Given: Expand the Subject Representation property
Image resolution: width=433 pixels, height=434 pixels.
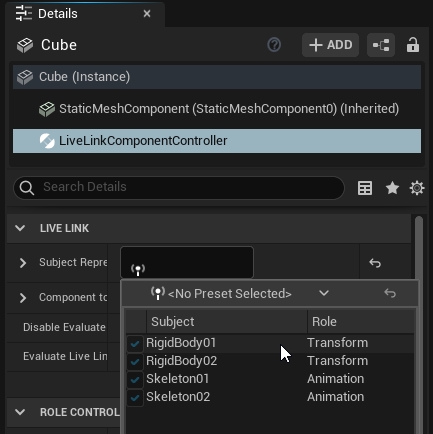Looking at the screenshot, I should coord(23,263).
